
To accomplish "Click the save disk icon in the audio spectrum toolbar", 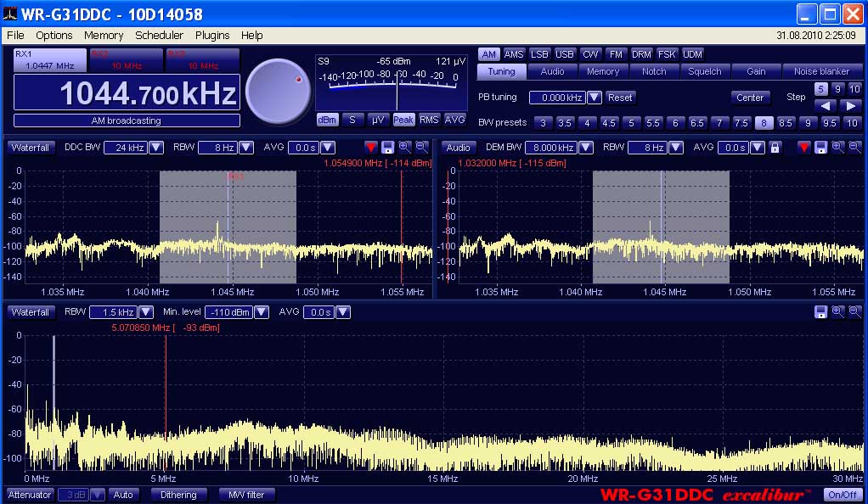I will tap(821, 147).
